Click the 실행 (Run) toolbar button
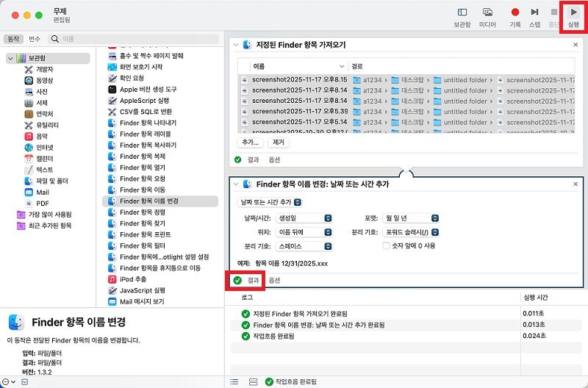The height and width of the screenshot is (388, 588). click(x=573, y=17)
